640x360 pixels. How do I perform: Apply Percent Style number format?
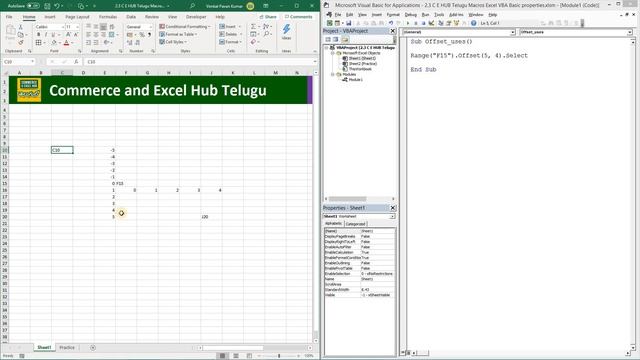(x=142, y=35)
